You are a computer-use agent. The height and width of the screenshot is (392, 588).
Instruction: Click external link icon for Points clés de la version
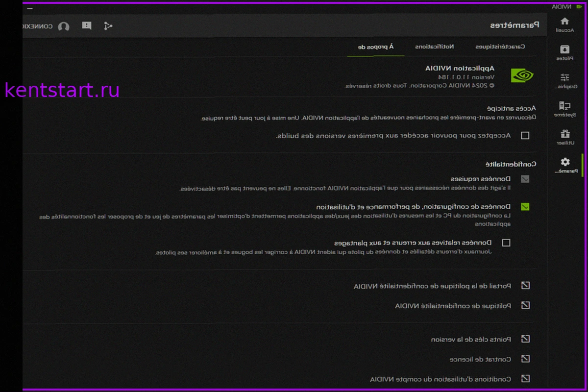pyautogui.click(x=525, y=339)
